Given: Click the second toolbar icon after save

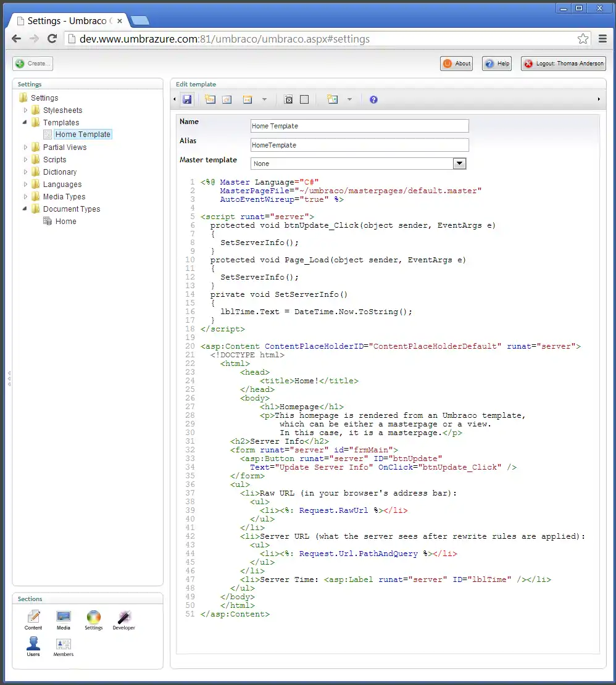Looking at the screenshot, I should point(227,99).
